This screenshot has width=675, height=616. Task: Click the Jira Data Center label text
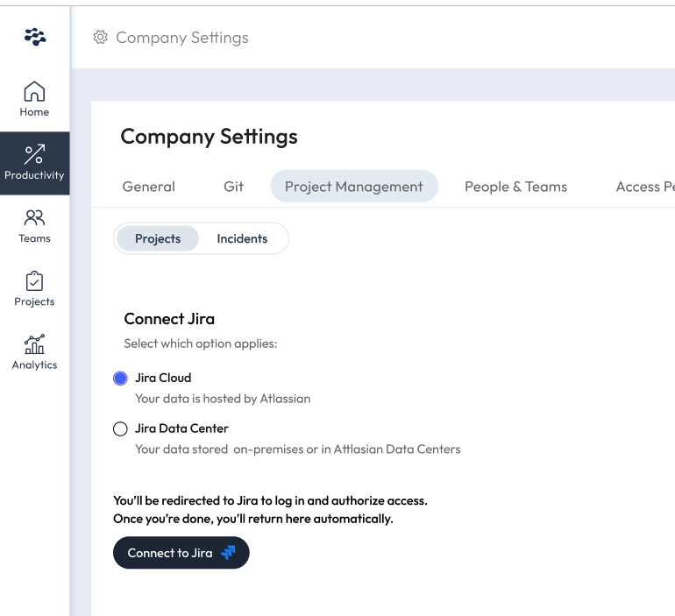[181, 428]
